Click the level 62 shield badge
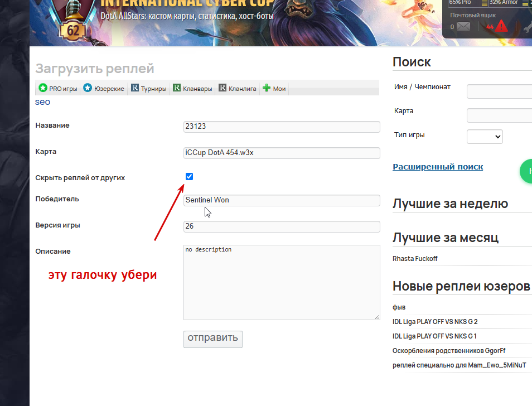The height and width of the screenshot is (406, 532). coord(72,31)
